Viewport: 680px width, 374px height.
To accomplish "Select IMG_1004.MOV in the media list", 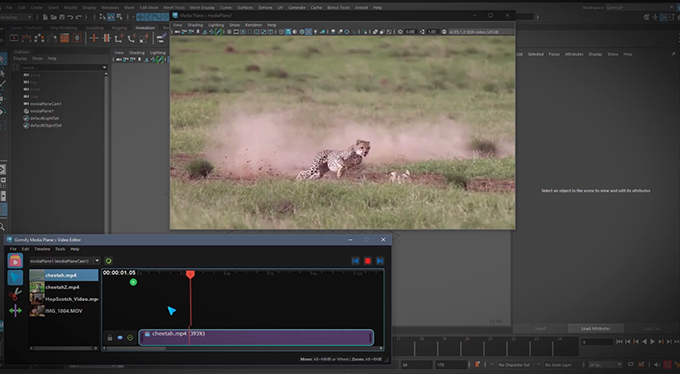I will 64,311.
